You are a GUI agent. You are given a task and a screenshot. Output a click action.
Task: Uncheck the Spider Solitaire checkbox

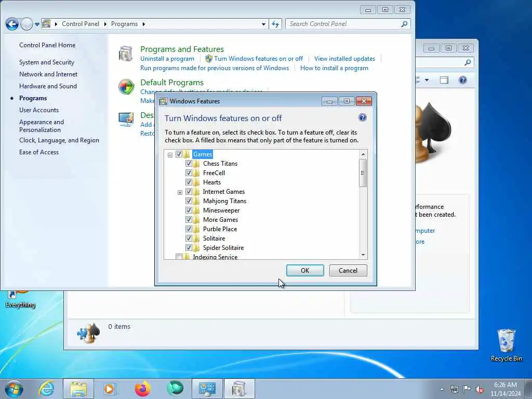[189, 248]
